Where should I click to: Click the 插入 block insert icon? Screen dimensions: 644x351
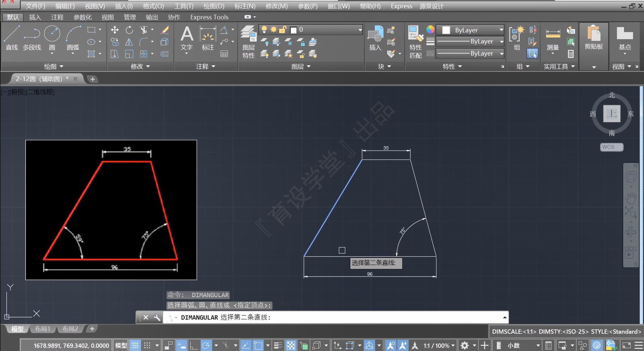pos(376,38)
